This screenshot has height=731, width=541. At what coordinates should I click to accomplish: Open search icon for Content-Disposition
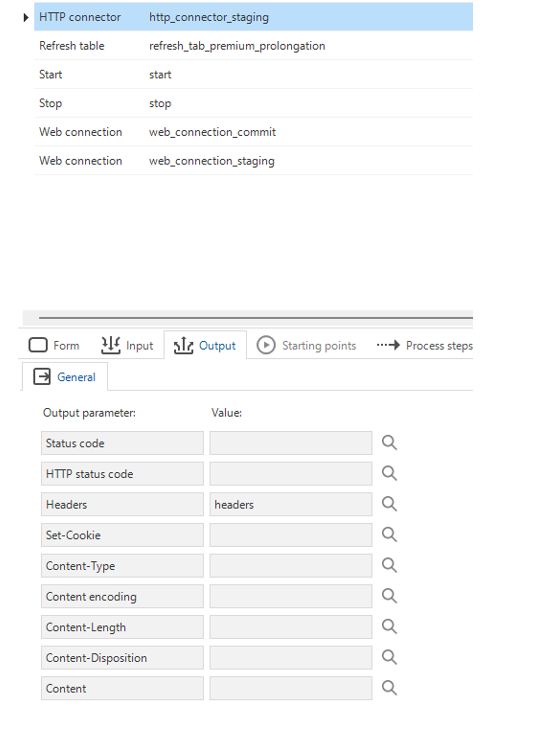coord(389,657)
